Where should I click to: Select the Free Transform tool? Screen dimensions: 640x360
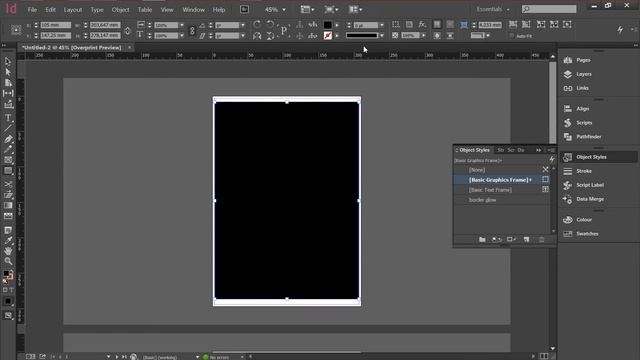tap(8, 195)
